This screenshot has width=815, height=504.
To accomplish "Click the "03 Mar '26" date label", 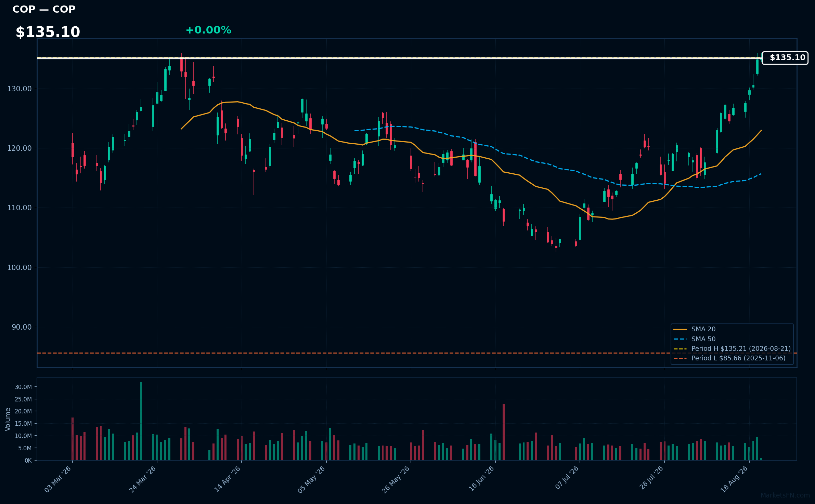I will pos(58,479).
